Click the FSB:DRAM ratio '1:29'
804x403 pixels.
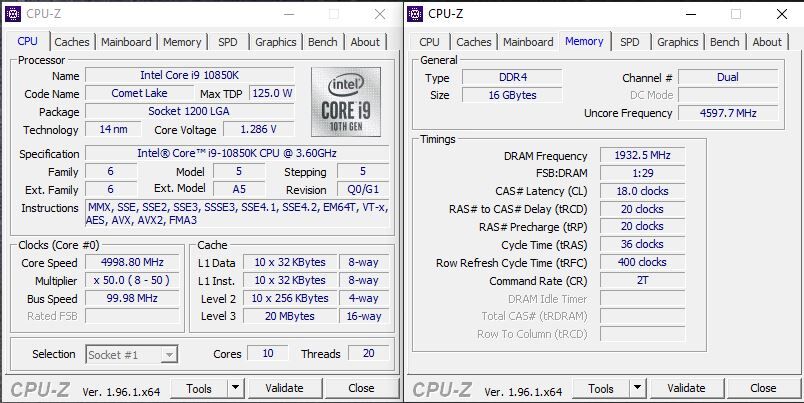coord(642,173)
